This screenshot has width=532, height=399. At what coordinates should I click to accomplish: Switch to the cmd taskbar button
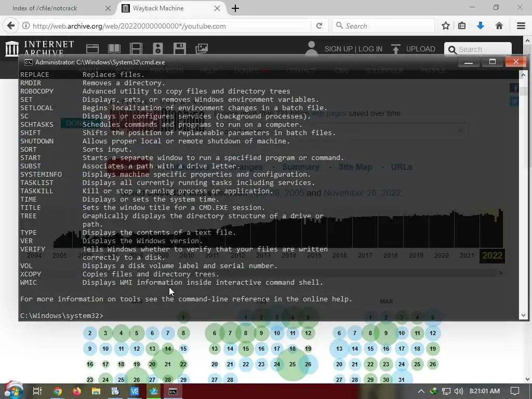pos(173,391)
